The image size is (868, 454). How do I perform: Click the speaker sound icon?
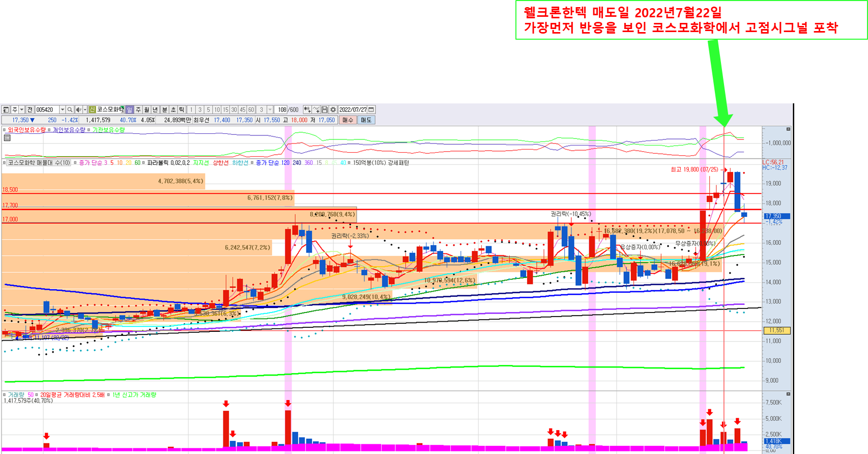tap(78, 109)
